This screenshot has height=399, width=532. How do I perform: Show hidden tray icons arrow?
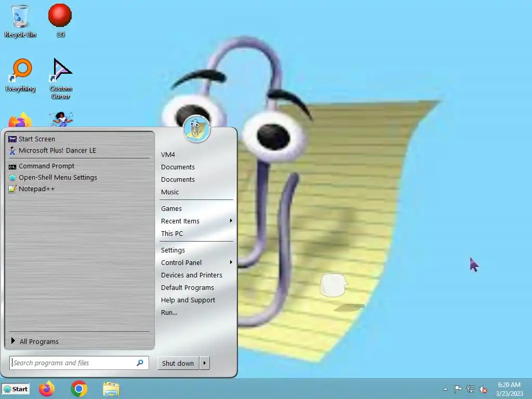click(x=445, y=390)
